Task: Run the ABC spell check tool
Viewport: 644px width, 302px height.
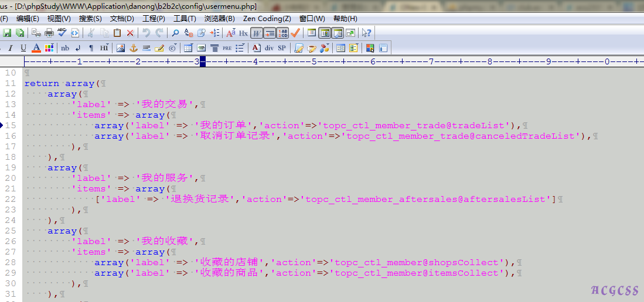Action: tap(62, 33)
